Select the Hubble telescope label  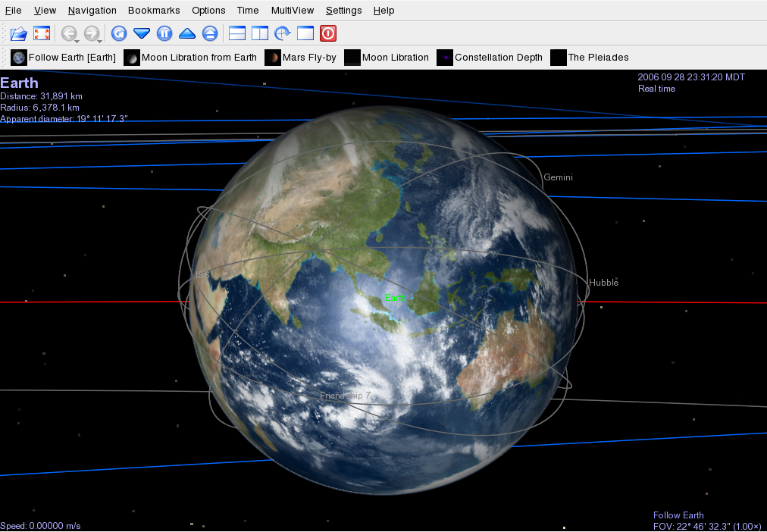point(603,283)
